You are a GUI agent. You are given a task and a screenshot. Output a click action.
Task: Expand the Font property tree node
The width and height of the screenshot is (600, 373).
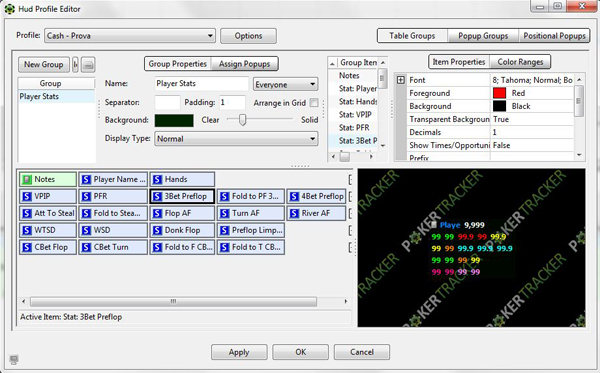click(x=401, y=80)
